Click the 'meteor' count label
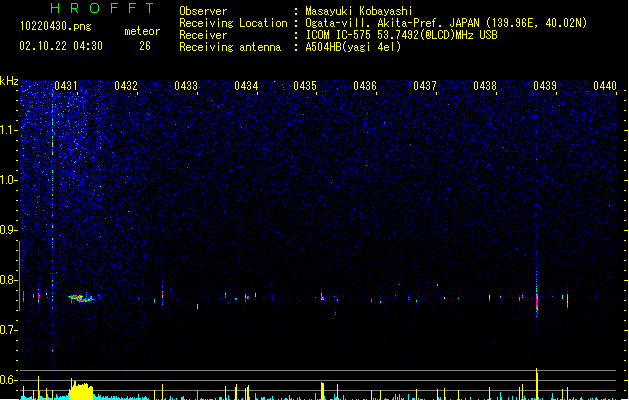Screen dimensions: 629x400 (142, 31)
